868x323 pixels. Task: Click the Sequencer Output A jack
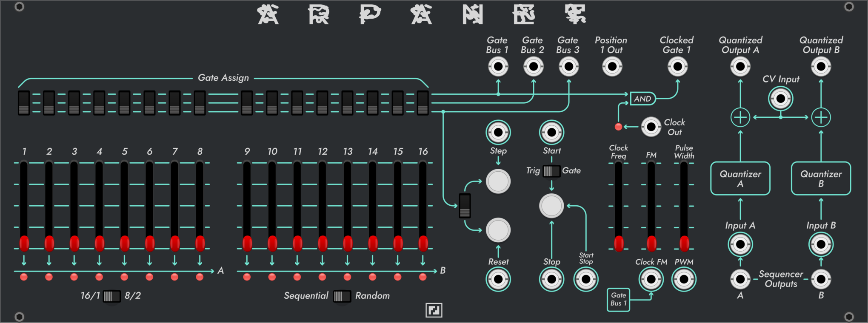coord(740,279)
